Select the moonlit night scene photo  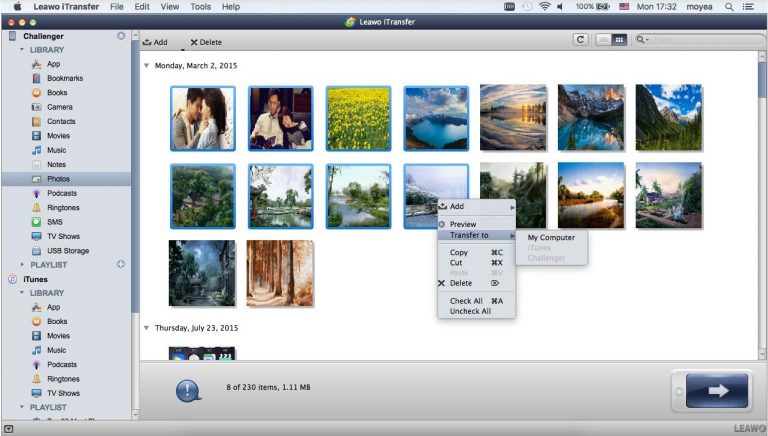(202, 273)
